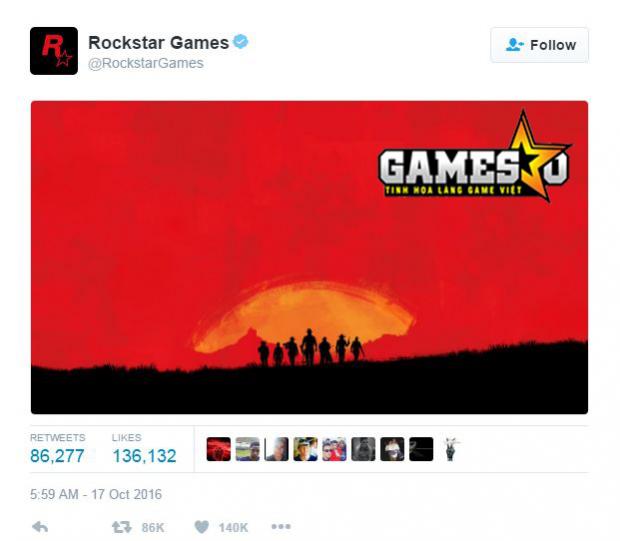View the 86,277 retweets list

coord(57,449)
